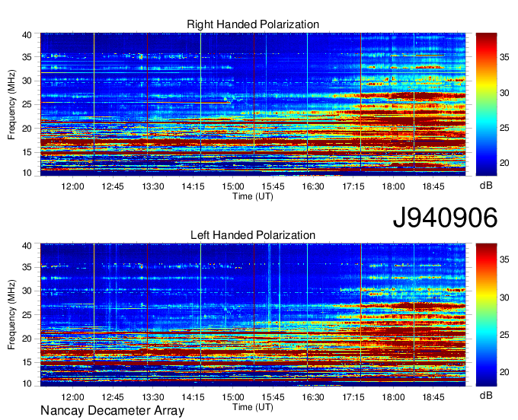Click the 12:00 tick of Right Handed plot
This screenshot has width=518, height=420.
(72, 186)
